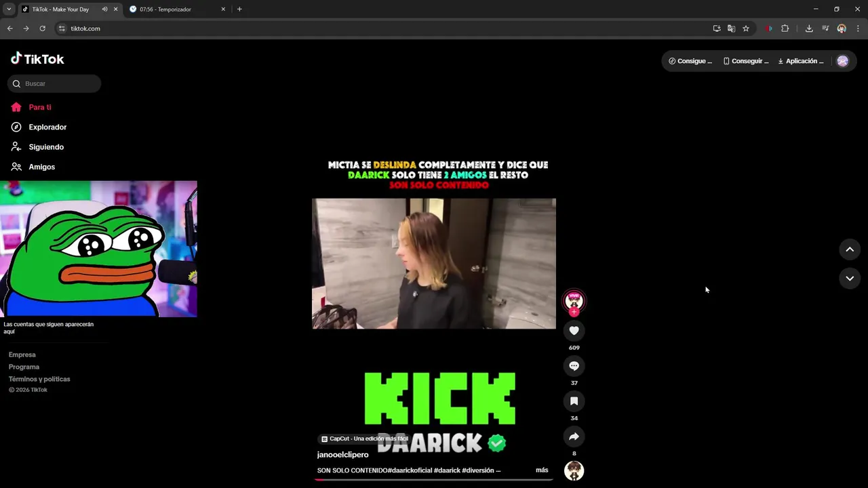Click the CapCut 'Una edición más fácil' tag
The height and width of the screenshot is (488, 868).
(365, 439)
